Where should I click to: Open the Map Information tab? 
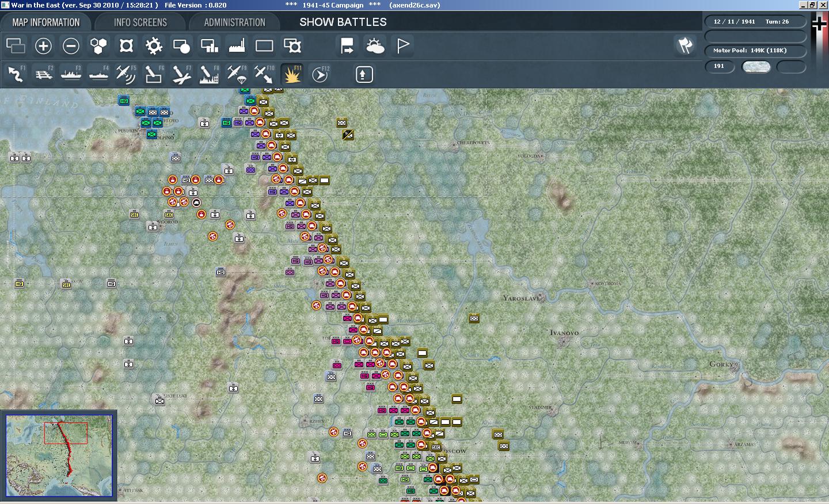point(46,22)
